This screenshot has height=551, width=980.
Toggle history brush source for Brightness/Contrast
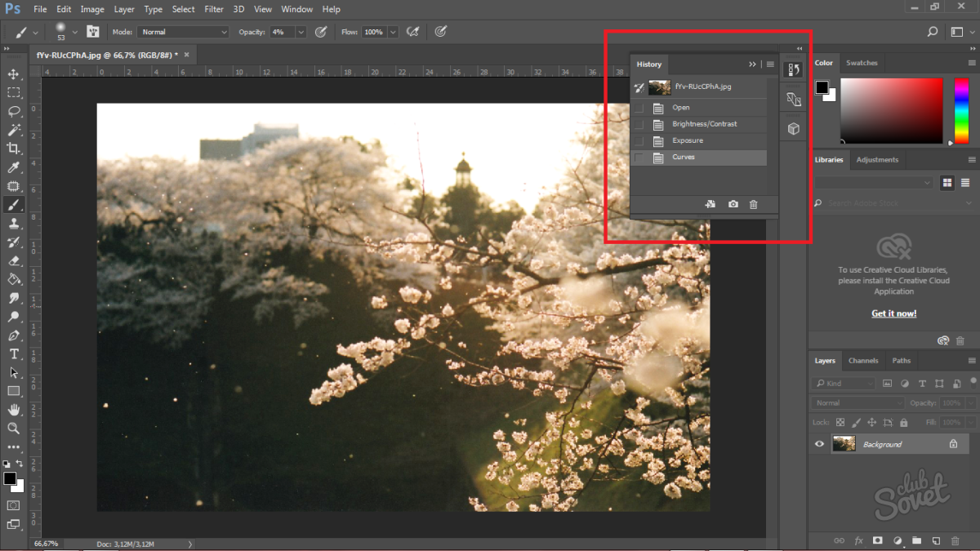coord(639,124)
